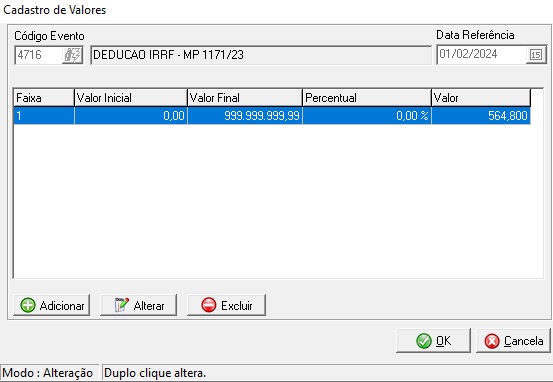Sort by the Faixa column header
Image resolution: width=553 pixels, height=382 pixels.
pyautogui.click(x=44, y=98)
